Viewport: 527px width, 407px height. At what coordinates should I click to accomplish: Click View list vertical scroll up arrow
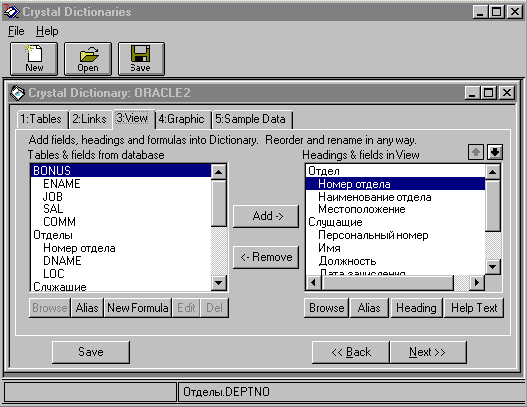493,172
